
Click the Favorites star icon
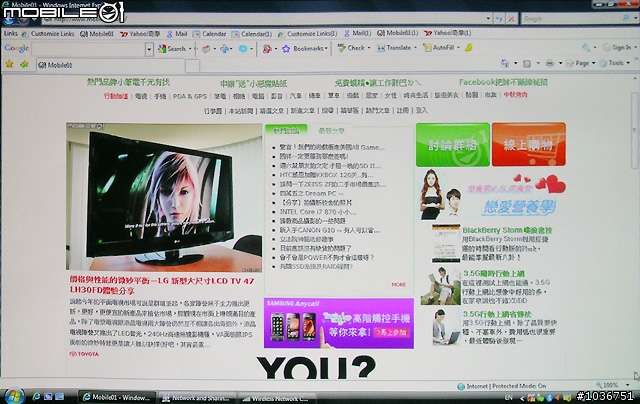9,64
